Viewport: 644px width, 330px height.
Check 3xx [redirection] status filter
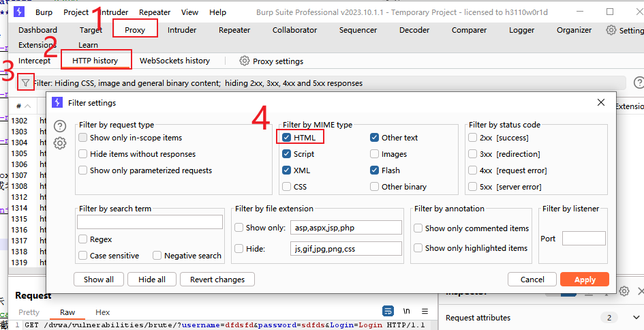pos(473,154)
